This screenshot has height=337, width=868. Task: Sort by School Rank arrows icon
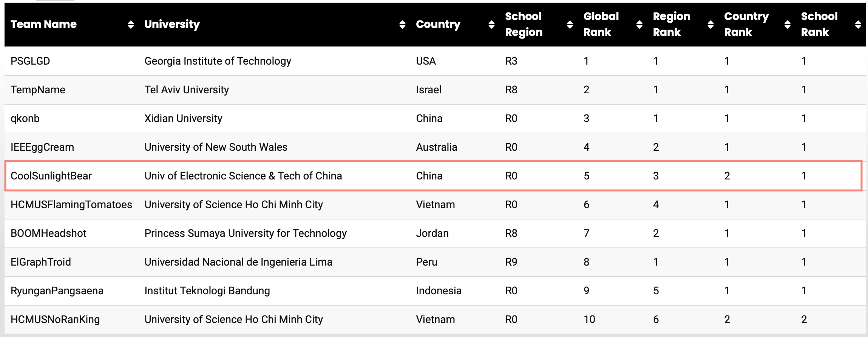coord(858,25)
